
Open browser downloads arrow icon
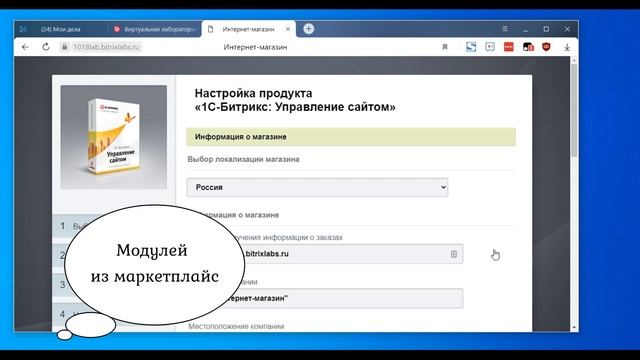point(567,47)
